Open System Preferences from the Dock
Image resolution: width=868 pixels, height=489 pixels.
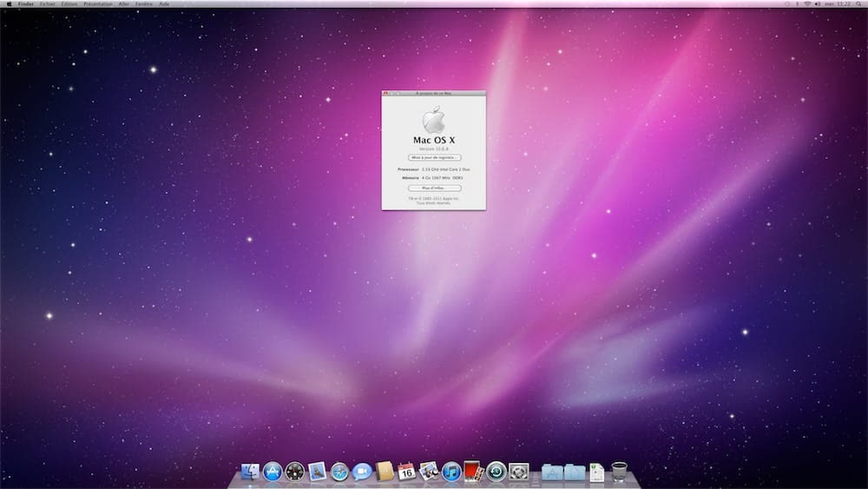click(518, 472)
